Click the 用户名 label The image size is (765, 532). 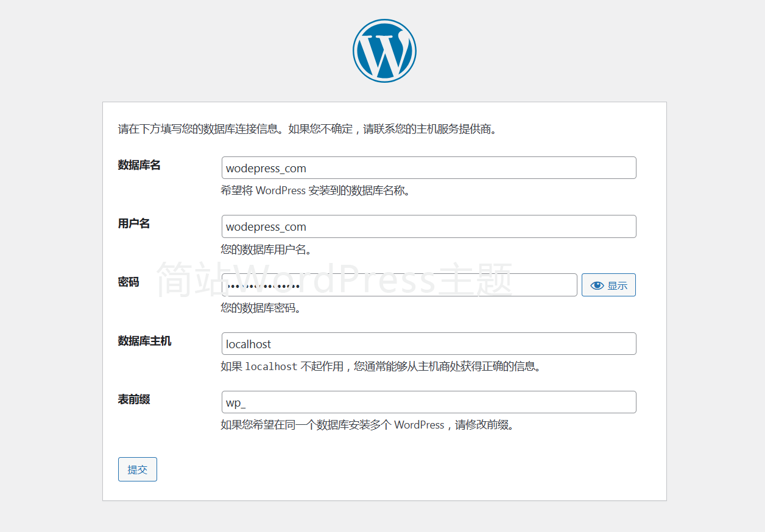(x=134, y=224)
